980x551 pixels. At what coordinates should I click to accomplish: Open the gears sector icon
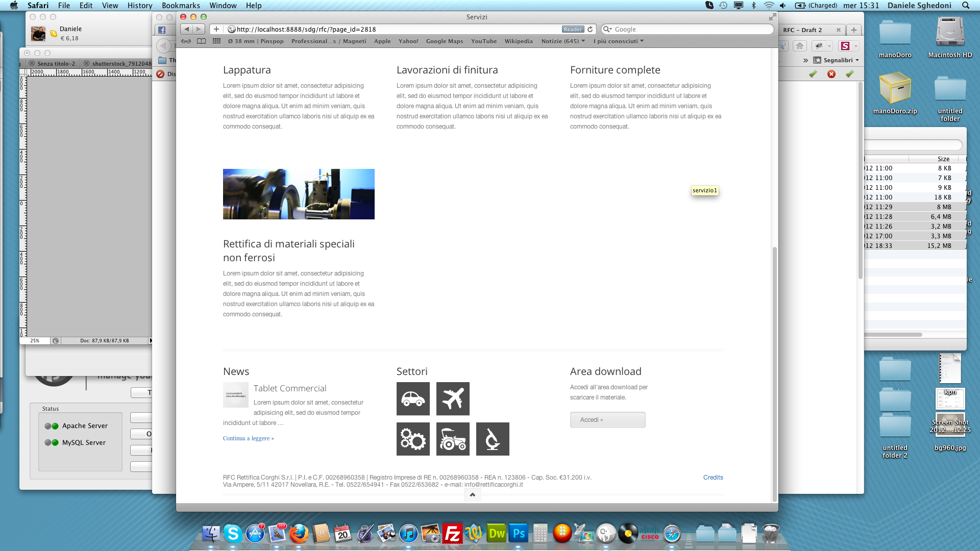tap(413, 439)
